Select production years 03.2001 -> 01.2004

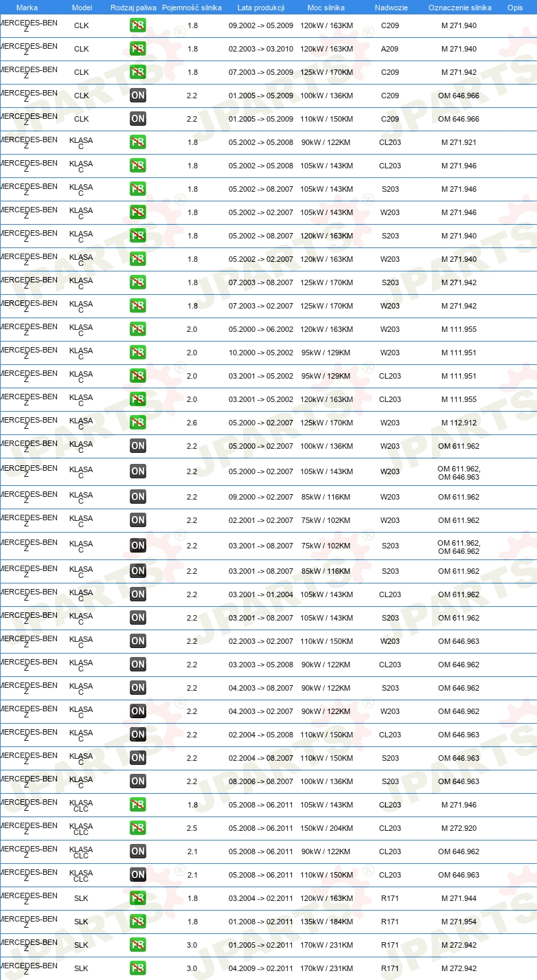(261, 594)
